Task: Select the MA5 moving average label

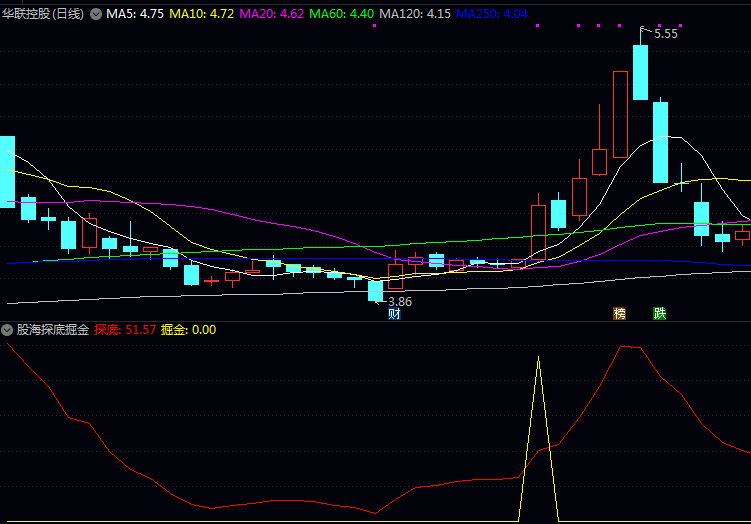Action: point(135,14)
